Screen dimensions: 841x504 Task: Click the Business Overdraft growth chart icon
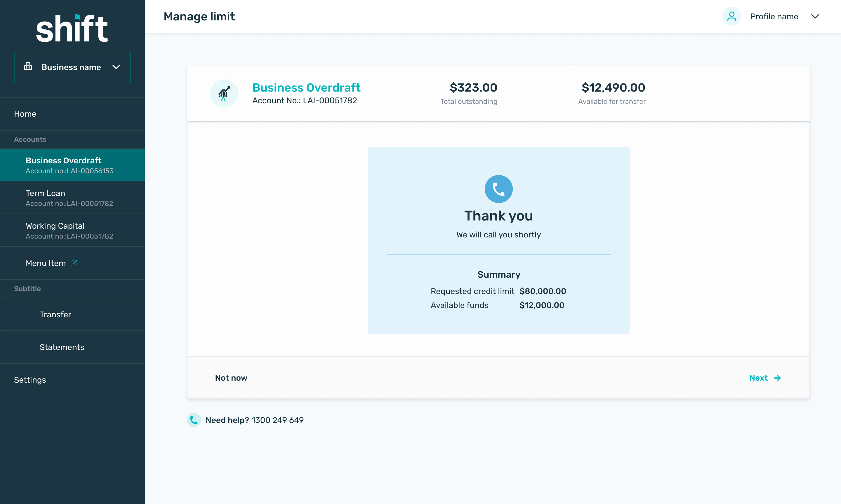[224, 93]
